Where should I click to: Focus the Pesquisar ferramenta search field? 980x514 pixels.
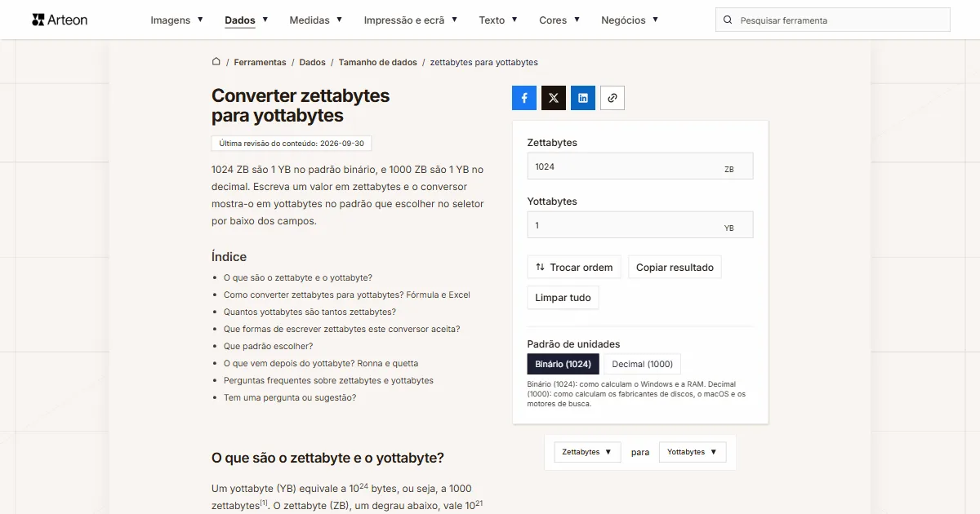click(x=833, y=20)
